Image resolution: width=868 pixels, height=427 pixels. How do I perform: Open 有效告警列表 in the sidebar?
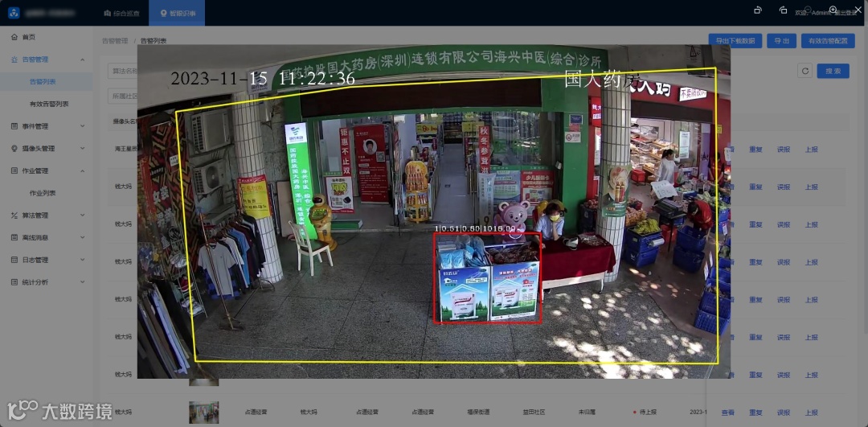tap(49, 104)
